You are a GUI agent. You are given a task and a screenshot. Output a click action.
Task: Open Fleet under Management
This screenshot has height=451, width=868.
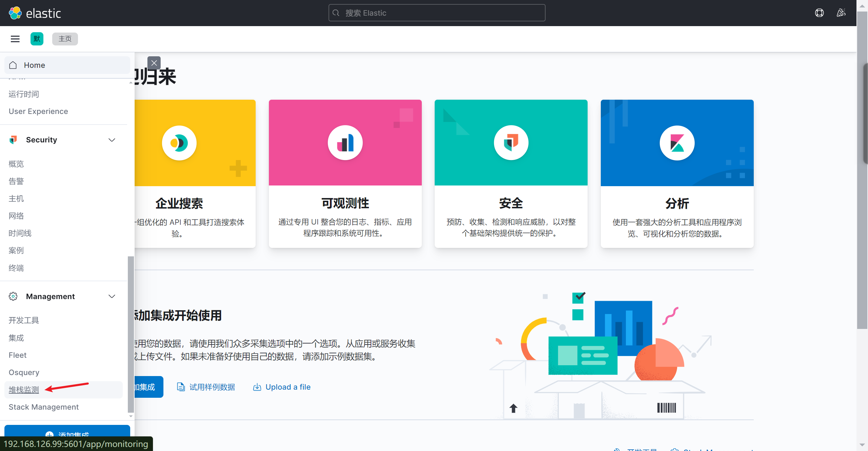point(18,355)
